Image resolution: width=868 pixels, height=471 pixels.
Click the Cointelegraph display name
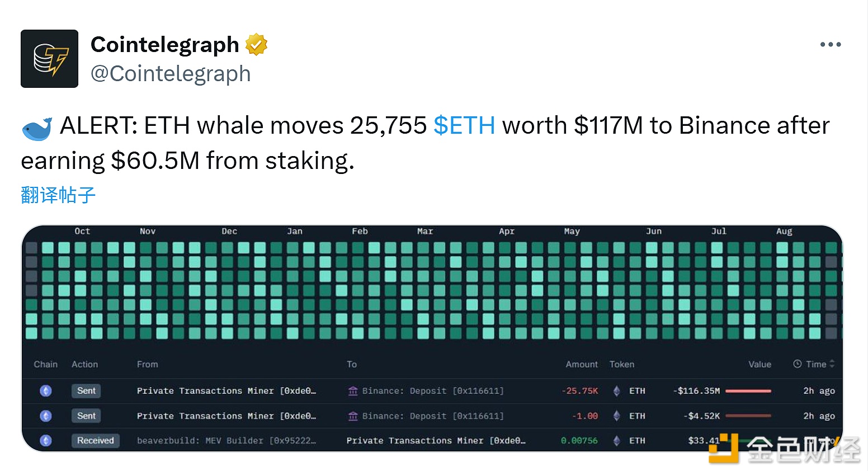pyautogui.click(x=165, y=45)
